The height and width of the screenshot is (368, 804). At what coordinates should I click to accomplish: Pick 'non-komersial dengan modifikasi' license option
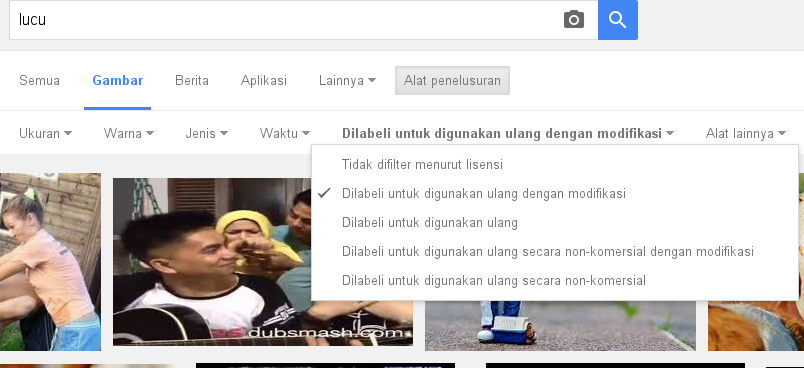(x=555, y=252)
